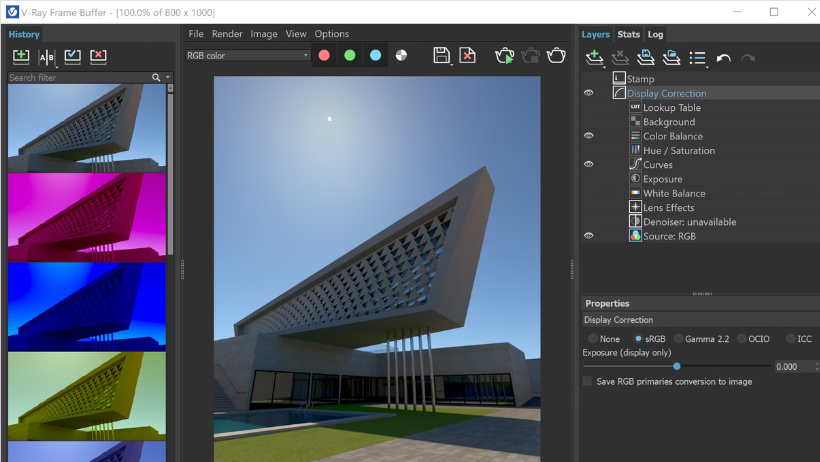Viewport: 820px width, 462px height.
Task: Click the clear image icon
Action: [468, 55]
